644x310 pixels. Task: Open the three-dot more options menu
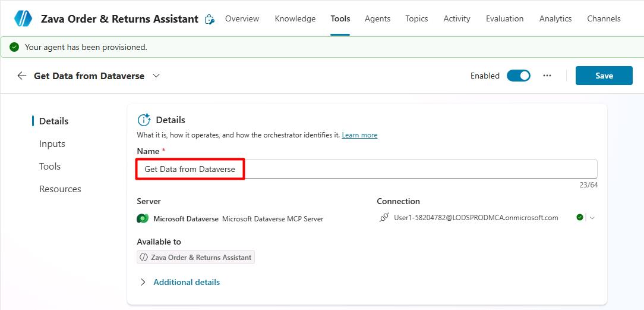click(547, 76)
